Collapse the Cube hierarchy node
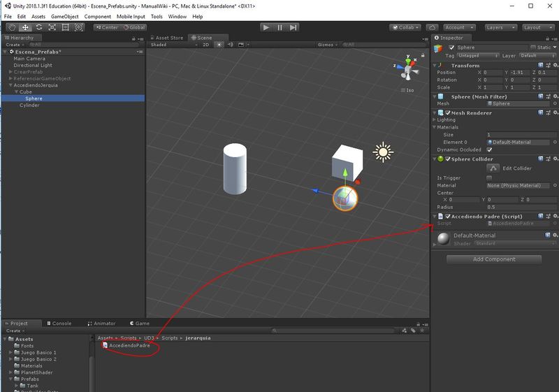The width and height of the screenshot is (559, 392). (16, 92)
